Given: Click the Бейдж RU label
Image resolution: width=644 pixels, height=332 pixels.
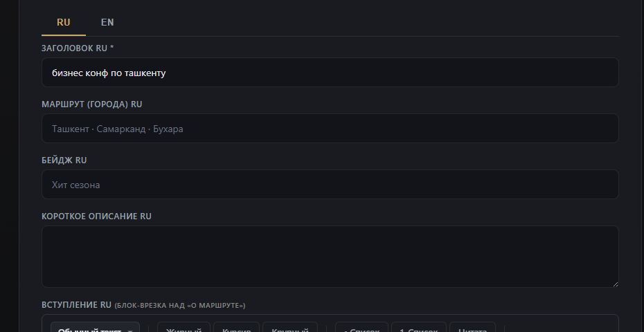Looking at the screenshot, I should [x=64, y=160].
